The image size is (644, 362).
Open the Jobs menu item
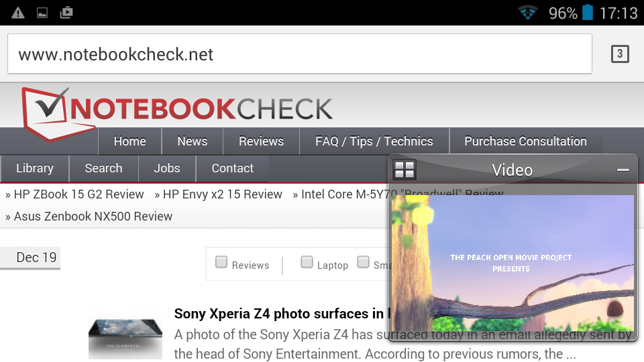[x=167, y=168]
